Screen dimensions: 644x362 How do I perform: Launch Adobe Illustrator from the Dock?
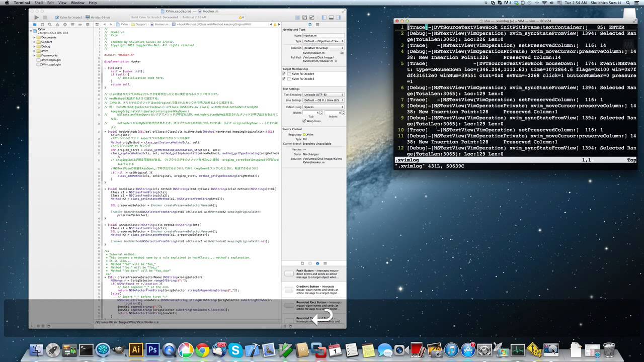136,350
